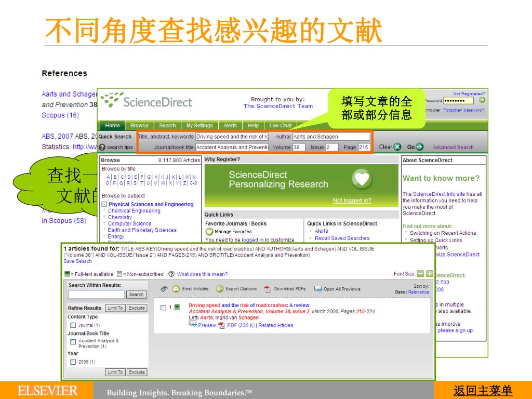Image resolution: width=532 pixels, height=399 pixels.
Task: Click the PDF icon beside PDF (236 K)
Action: tap(221, 325)
